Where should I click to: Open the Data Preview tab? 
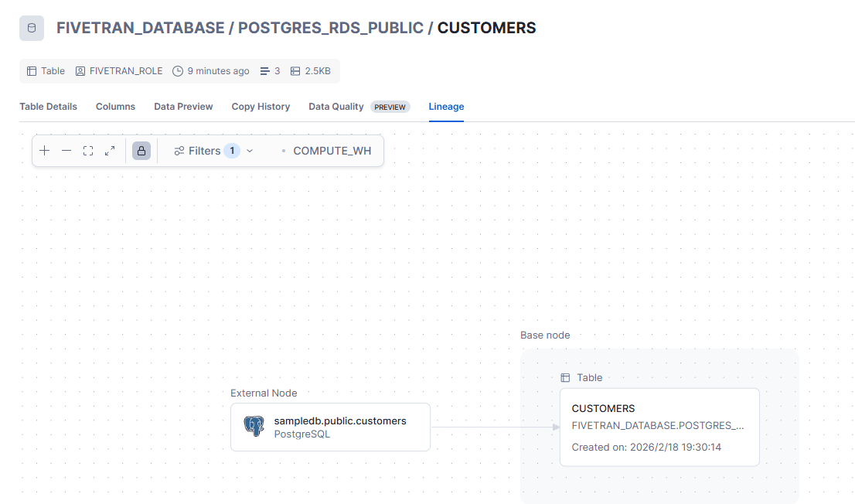pyautogui.click(x=183, y=107)
